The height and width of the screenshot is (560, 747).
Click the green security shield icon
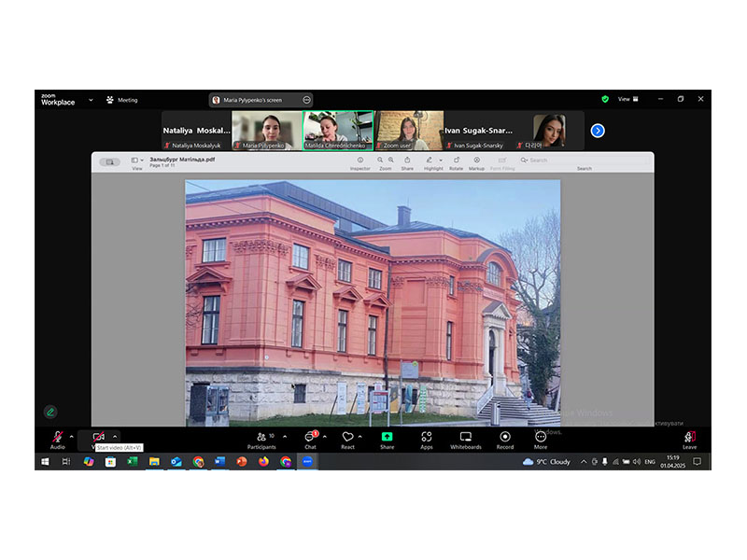pos(605,99)
